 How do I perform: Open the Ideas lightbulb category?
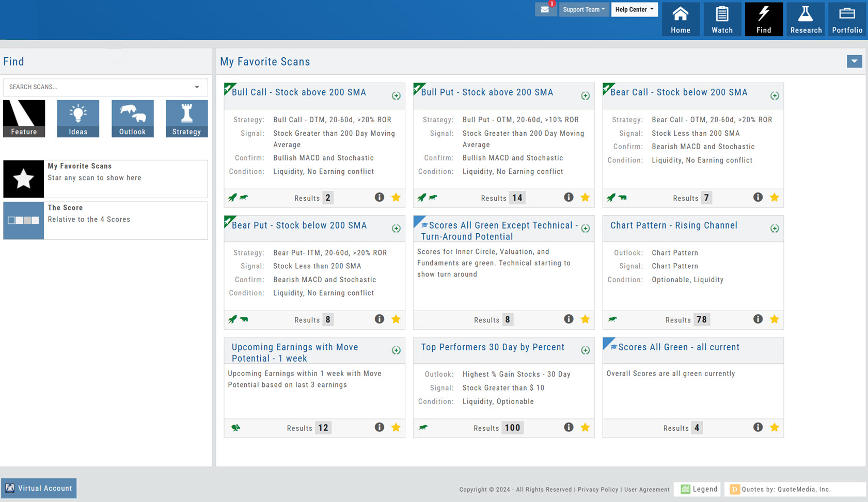(x=78, y=119)
